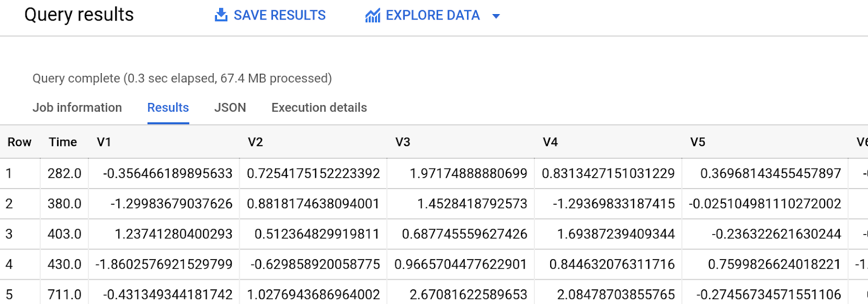This screenshot has height=304, width=868.
Task: Open the JSON tab
Action: tap(230, 108)
